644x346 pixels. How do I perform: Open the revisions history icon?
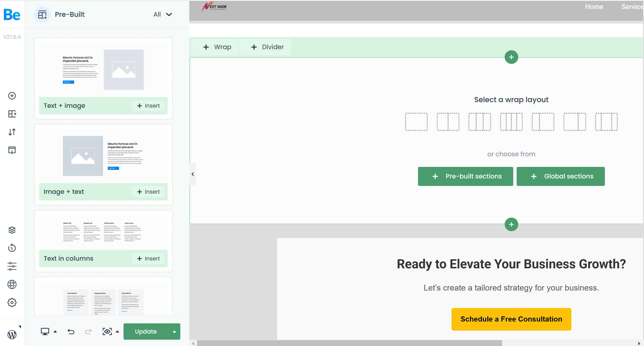pyautogui.click(x=12, y=248)
